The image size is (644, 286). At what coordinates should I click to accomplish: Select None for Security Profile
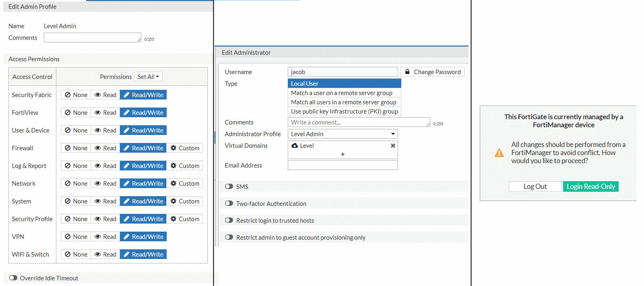click(76, 219)
